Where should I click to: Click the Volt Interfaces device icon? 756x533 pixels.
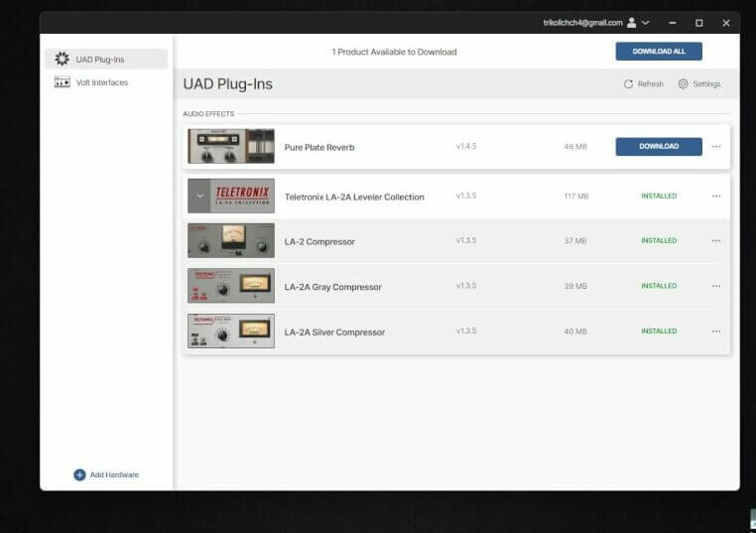(63, 82)
